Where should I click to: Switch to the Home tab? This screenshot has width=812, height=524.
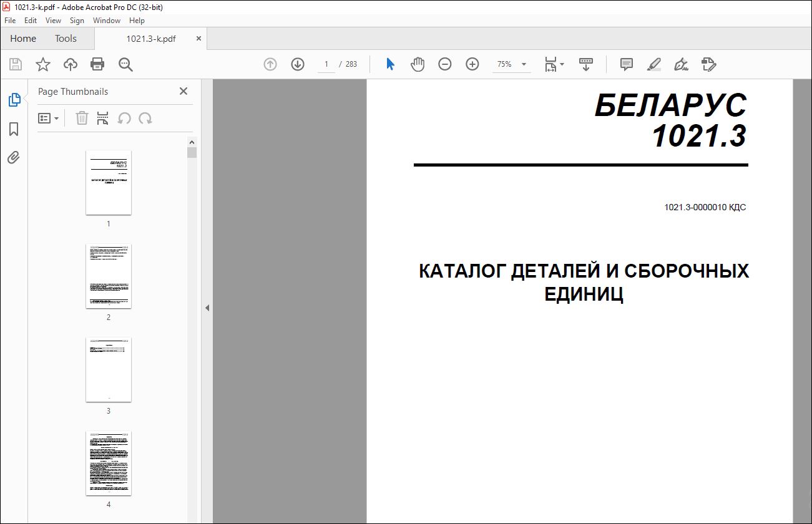(23, 39)
